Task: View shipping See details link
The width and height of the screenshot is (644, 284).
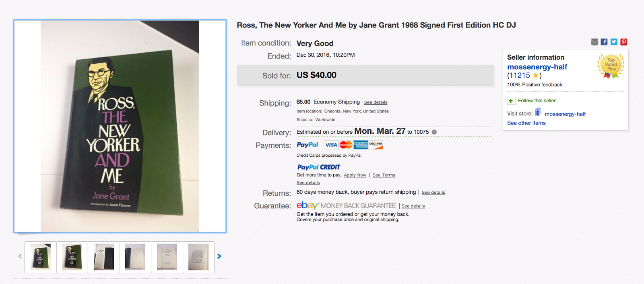Action: click(x=376, y=102)
